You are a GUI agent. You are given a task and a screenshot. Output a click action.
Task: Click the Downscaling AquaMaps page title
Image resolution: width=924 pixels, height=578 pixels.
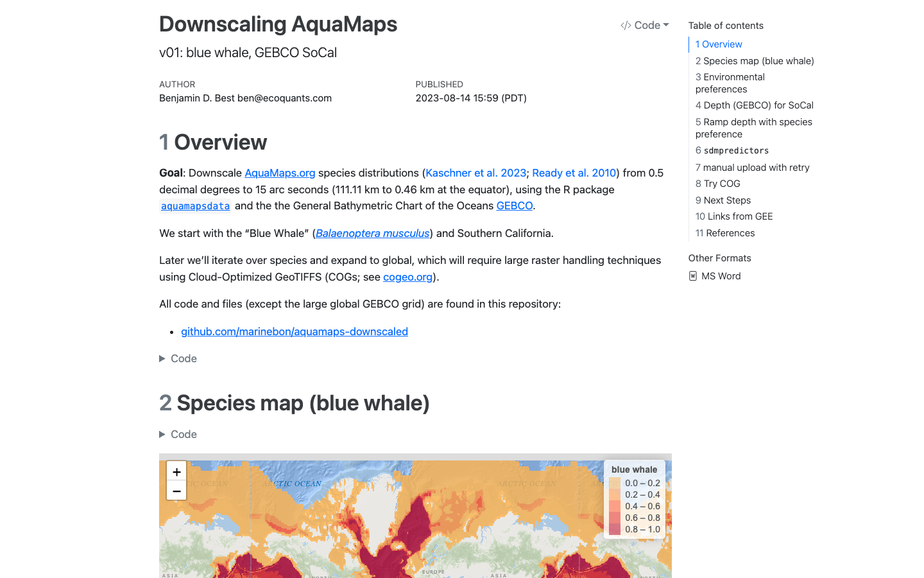[x=278, y=24]
